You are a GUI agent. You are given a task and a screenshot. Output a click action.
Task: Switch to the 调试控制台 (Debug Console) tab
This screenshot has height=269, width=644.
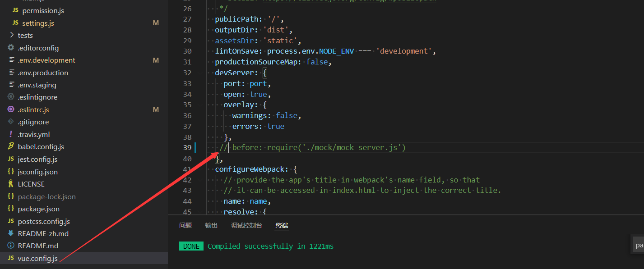tap(246, 225)
